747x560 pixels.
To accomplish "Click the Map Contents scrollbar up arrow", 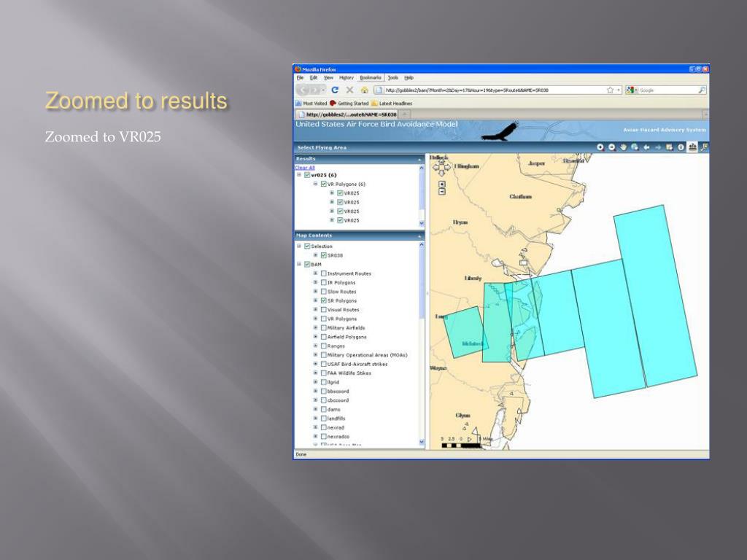I will click(422, 245).
